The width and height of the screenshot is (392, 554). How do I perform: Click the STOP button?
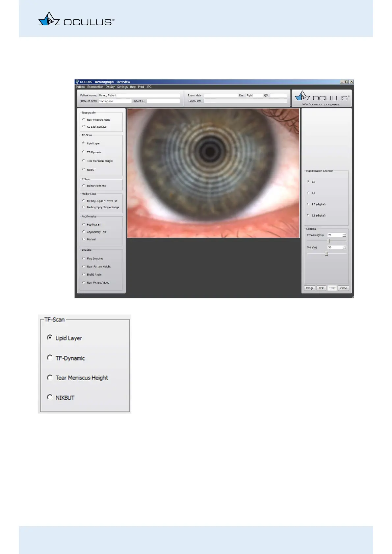pos(332,288)
